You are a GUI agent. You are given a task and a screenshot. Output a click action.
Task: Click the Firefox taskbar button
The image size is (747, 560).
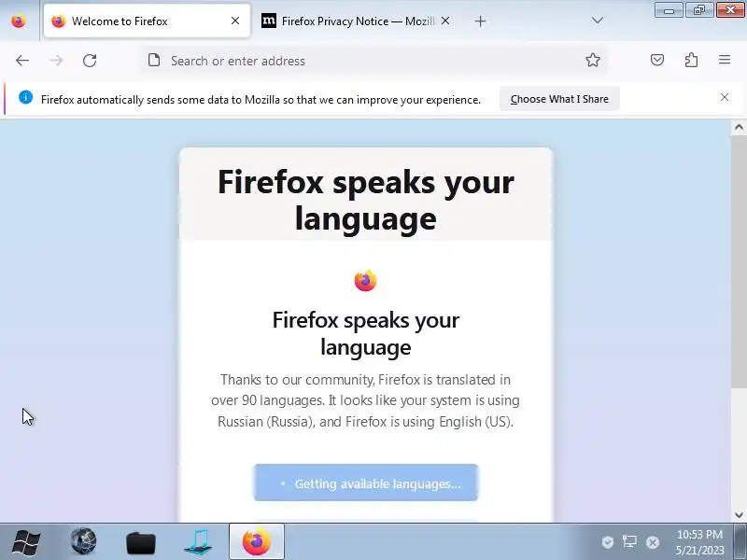(257, 541)
